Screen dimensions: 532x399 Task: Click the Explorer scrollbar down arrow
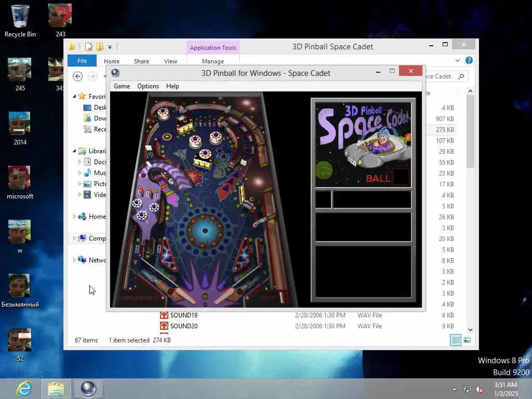point(470,330)
